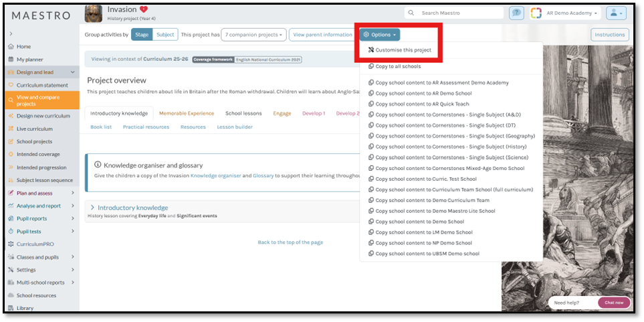
Task: Set grouping toggle to Stage
Action: 142,35
